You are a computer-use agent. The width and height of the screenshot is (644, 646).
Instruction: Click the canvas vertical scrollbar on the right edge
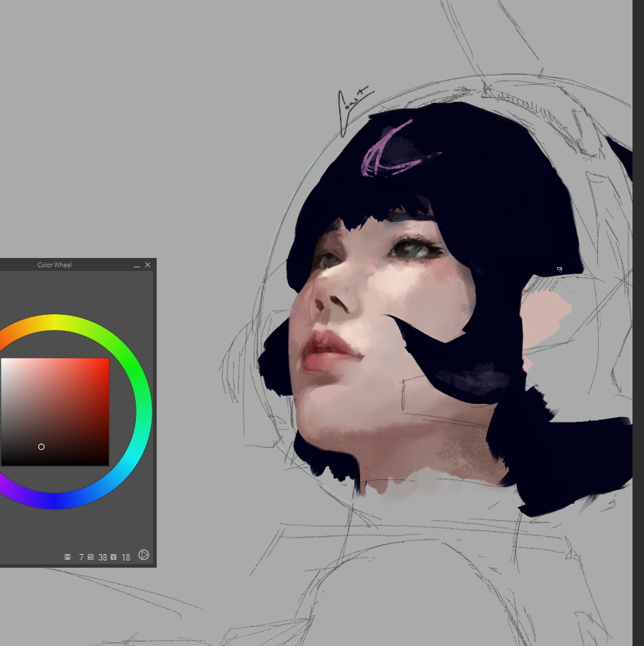click(638, 323)
